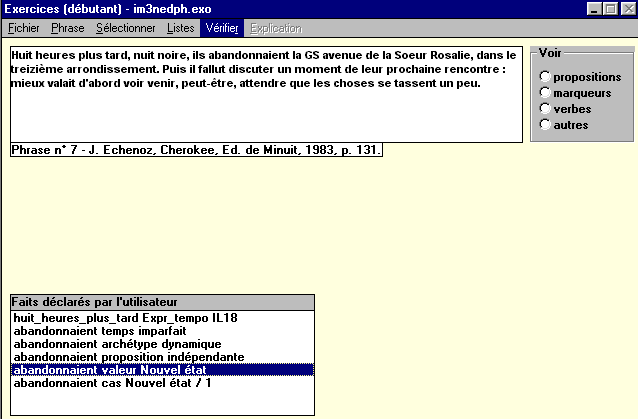The image size is (638, 419).
Task: Click the word 'abandonnaient' in the sentence text
Action: pos(249,55)
